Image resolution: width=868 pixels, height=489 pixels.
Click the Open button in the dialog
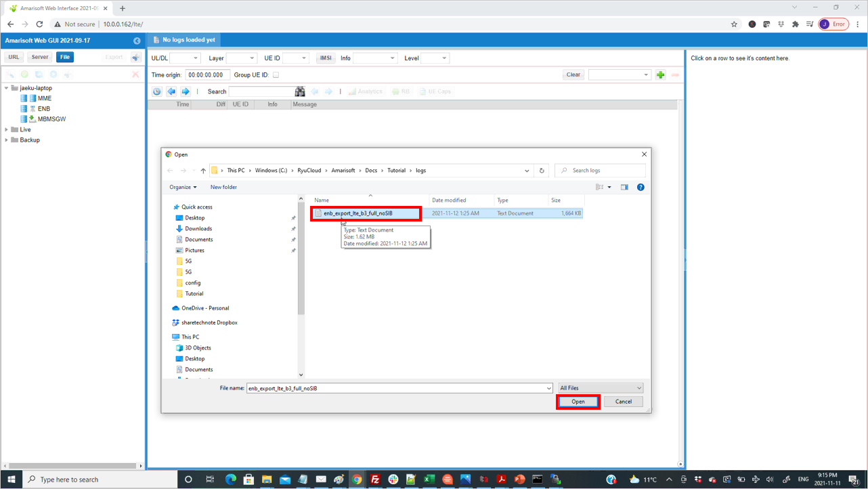click(578, 402)
